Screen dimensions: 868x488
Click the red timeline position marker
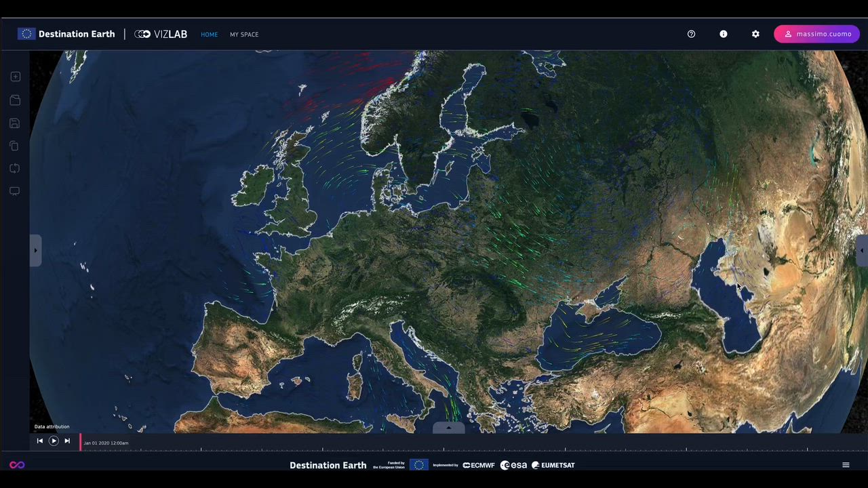80,443
